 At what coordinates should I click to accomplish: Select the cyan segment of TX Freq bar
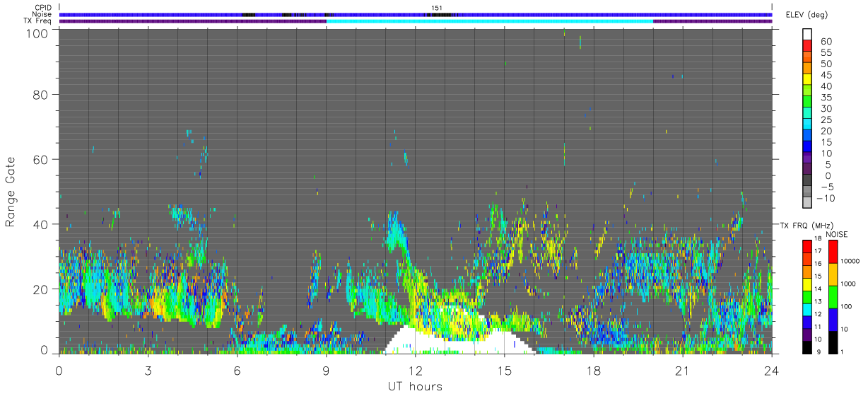coord(489,21)
